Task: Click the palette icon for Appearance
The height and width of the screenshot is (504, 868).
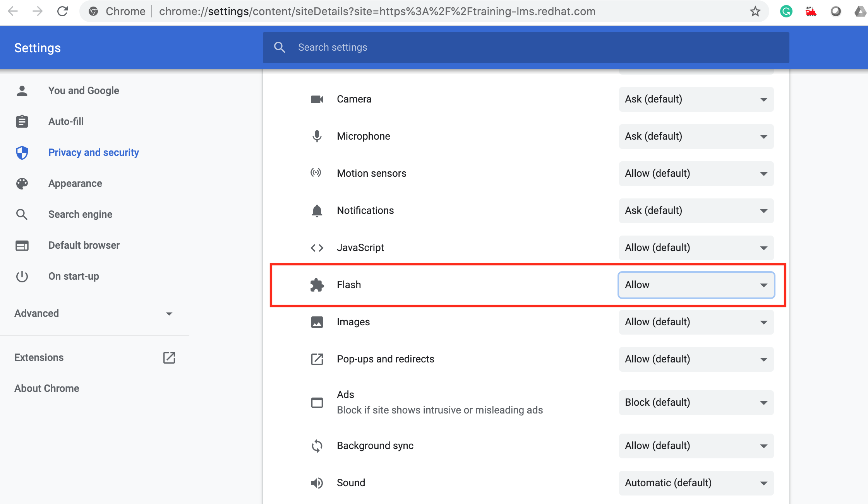Action: pyautogui.click(x=22, y=183)
